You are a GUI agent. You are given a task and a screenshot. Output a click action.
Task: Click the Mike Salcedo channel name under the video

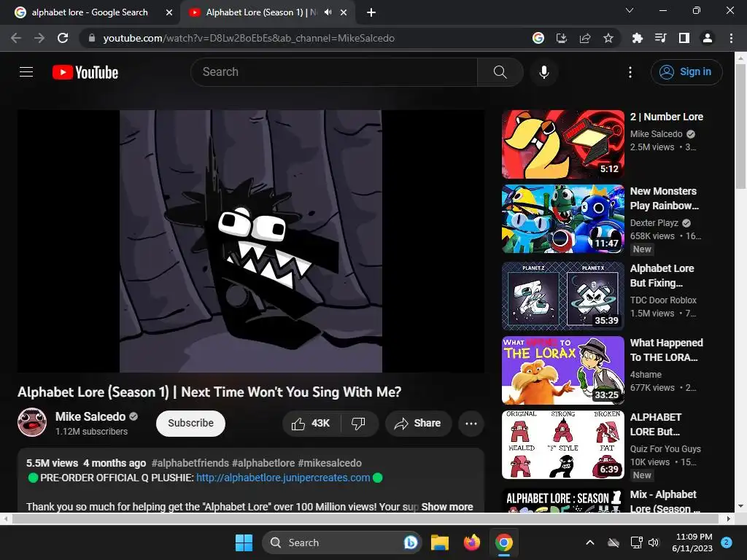90,416
